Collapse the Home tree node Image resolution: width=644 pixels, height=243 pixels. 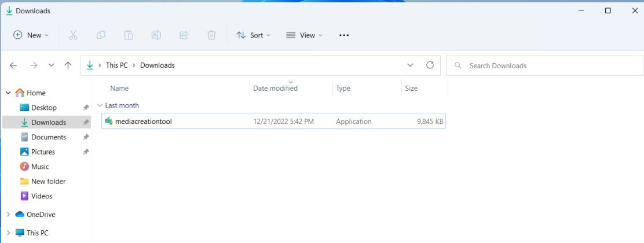click(8, 93)
